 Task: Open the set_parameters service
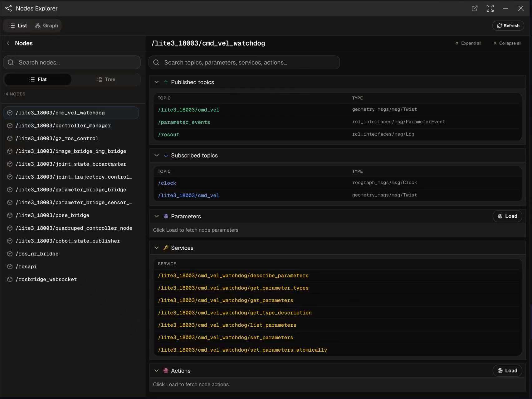(x=225, y=338)
